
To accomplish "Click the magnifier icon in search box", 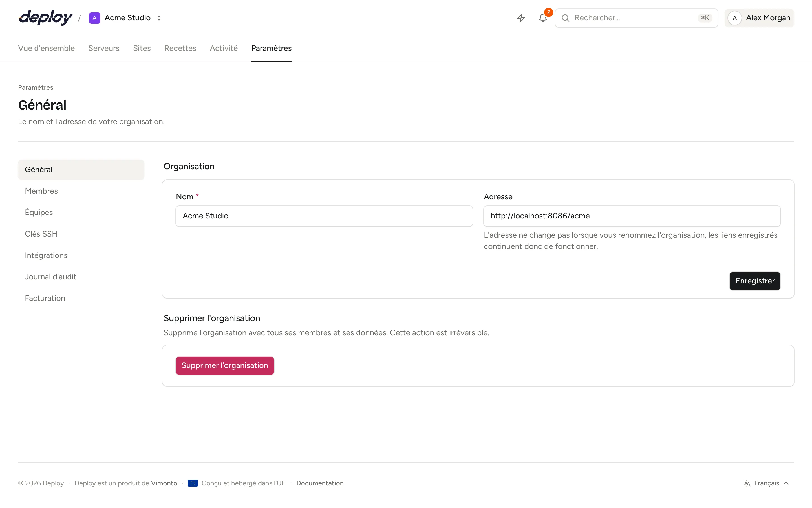I will 565,18.
